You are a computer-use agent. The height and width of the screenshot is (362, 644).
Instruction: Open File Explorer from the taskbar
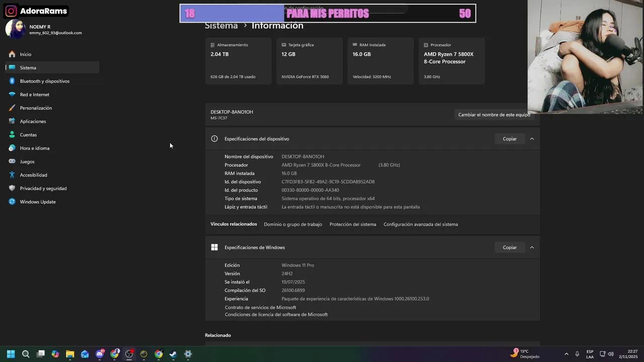(70, 354)
